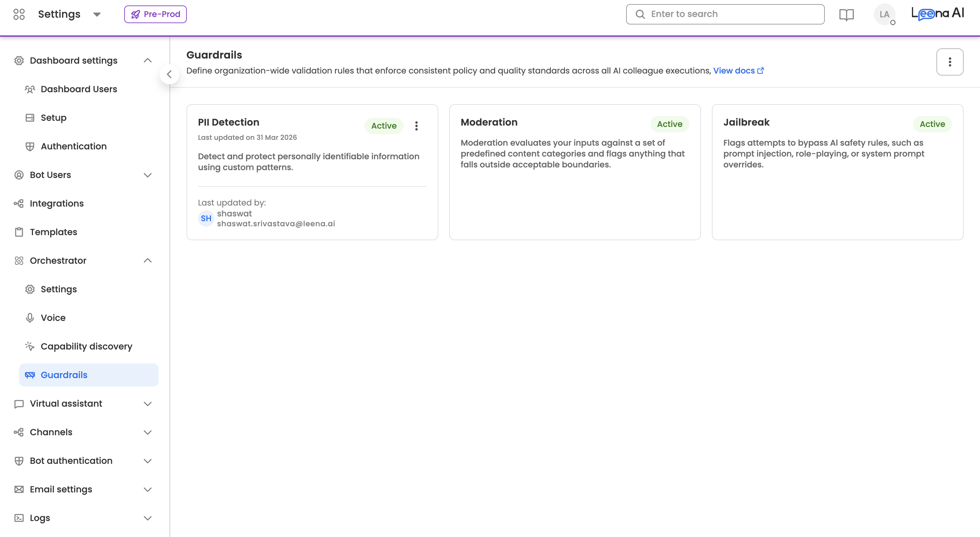This screenshot has height=537, width=980.
Task: Expand the Virtual assistant section
Action: pos(148,404)
